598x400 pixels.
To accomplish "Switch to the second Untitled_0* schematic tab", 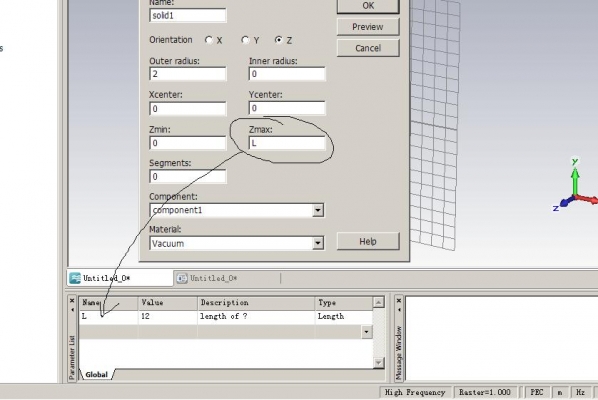I will coord(227,278).
